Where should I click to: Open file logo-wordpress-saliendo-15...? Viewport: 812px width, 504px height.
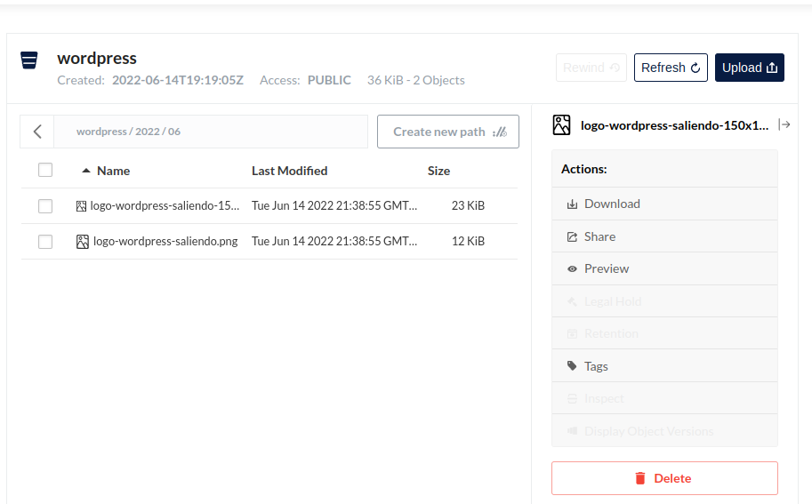coord(165,206)
